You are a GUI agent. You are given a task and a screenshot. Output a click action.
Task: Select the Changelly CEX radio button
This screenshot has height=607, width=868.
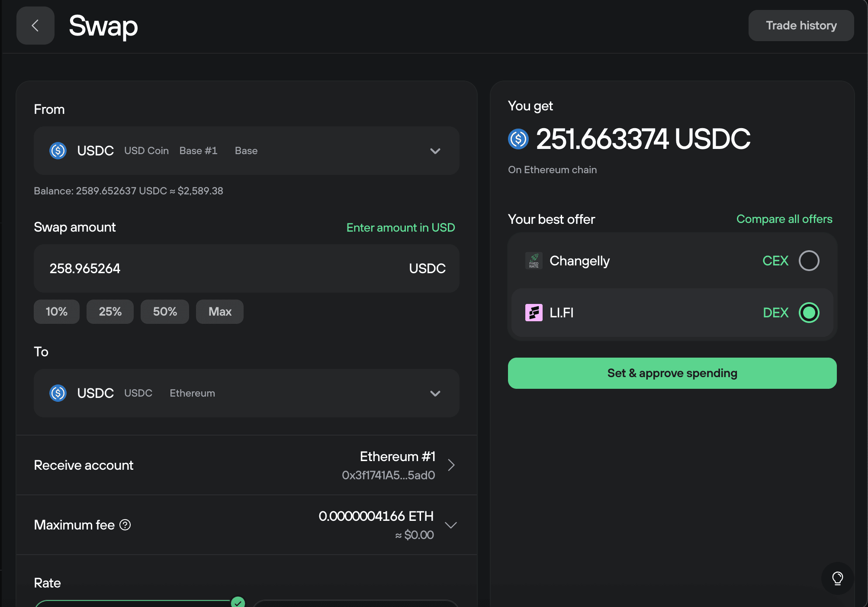(x=809, y=261)
